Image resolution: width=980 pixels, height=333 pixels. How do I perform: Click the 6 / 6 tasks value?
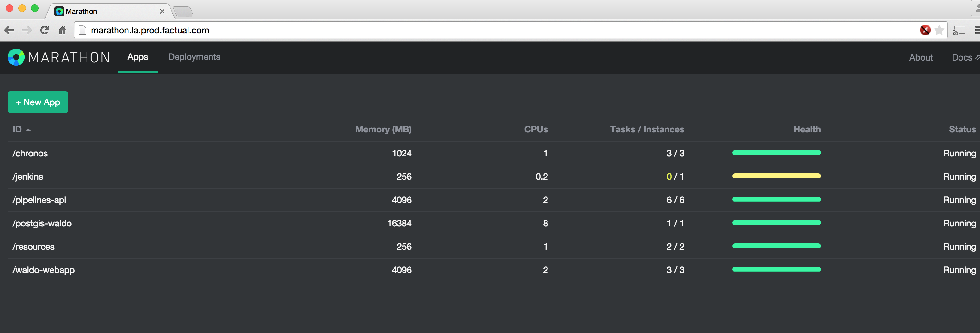click(675, 200)
